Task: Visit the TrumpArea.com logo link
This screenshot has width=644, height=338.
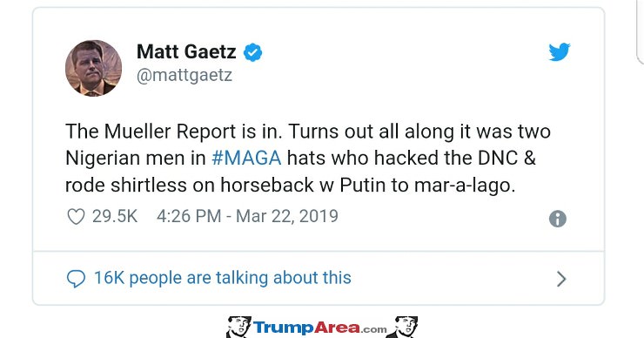Action: [x=319, y=328]
